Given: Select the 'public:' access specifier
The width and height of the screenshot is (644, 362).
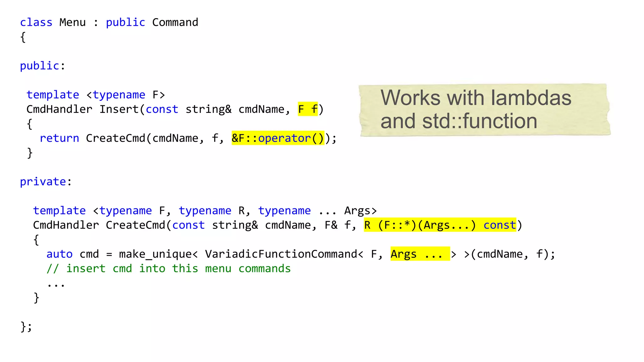Looking at the screenshot, I should 42,66.
